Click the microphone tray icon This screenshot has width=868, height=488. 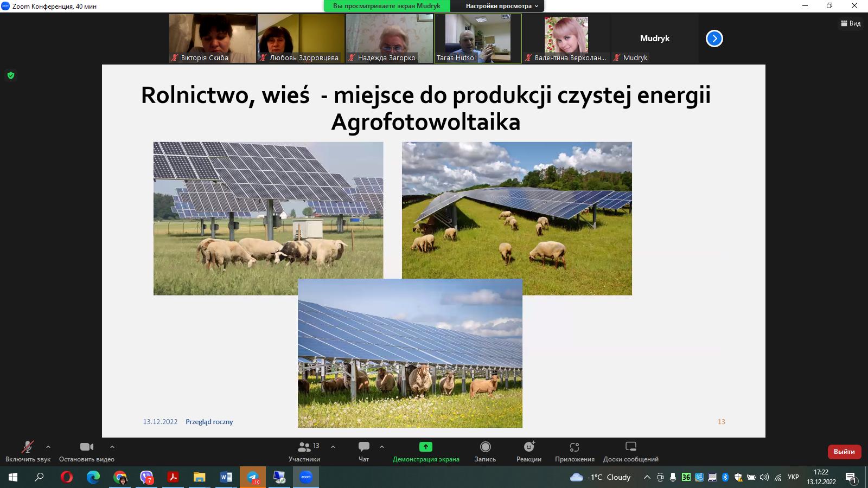click(673, 477)
